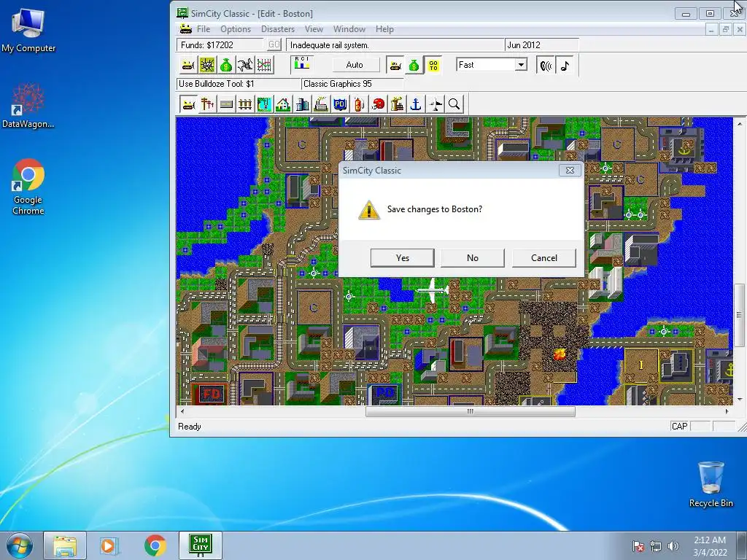
Task: Click the horizontal scrollbar thumb of map
Action: coord(471,411)
